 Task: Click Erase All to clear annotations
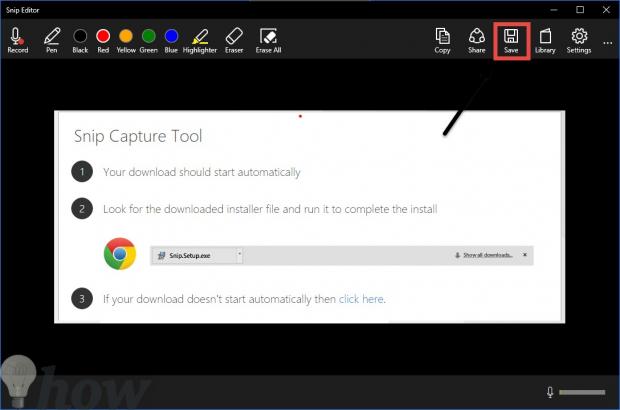point(267,38)
